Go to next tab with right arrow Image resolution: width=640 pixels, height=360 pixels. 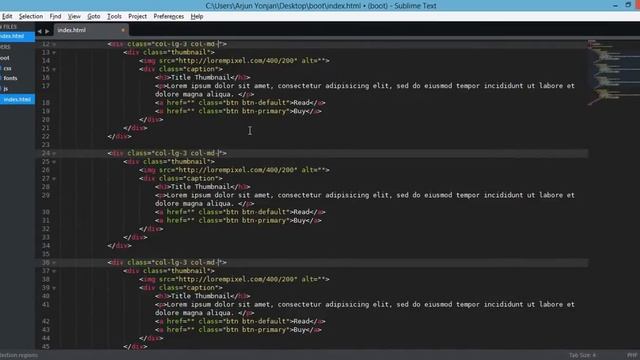pyautogui.click(x=47, y=31)
